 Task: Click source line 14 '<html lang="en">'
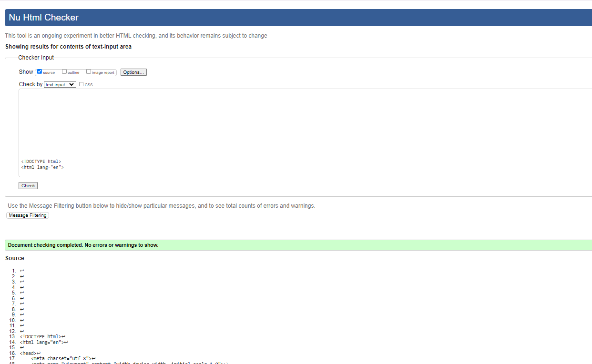point(42,342)
